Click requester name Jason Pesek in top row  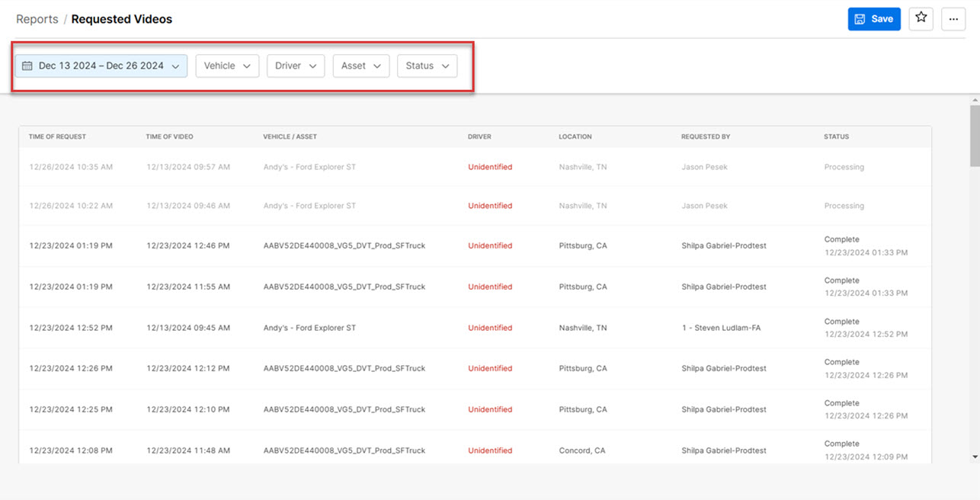coord(704,166)
